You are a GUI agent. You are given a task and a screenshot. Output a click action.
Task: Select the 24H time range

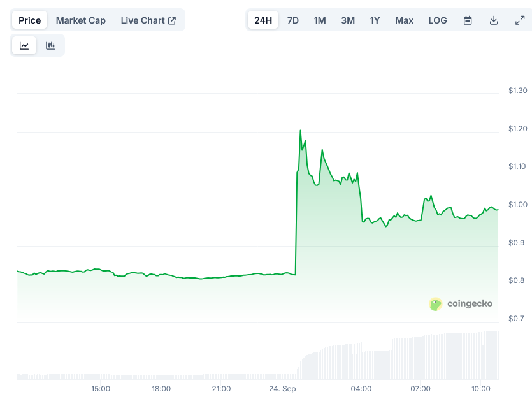pyautogui.click(x=263, y=20)
